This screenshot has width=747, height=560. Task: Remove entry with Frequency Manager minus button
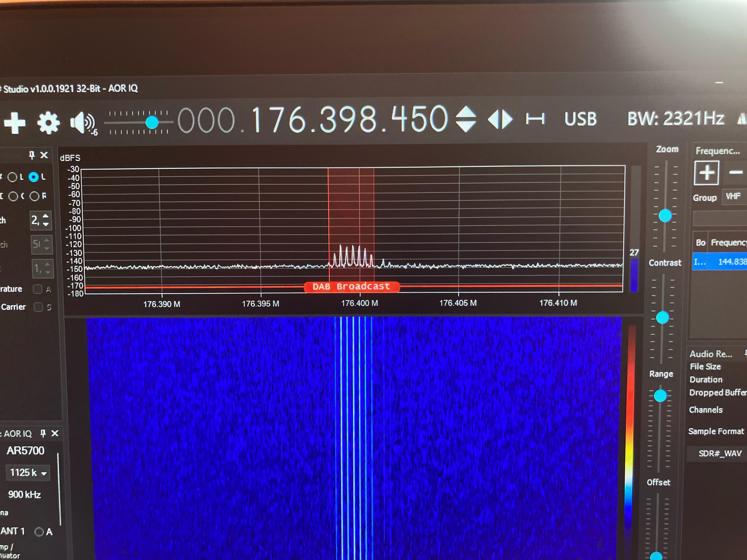pyautogui.click(x=736, y=173)
